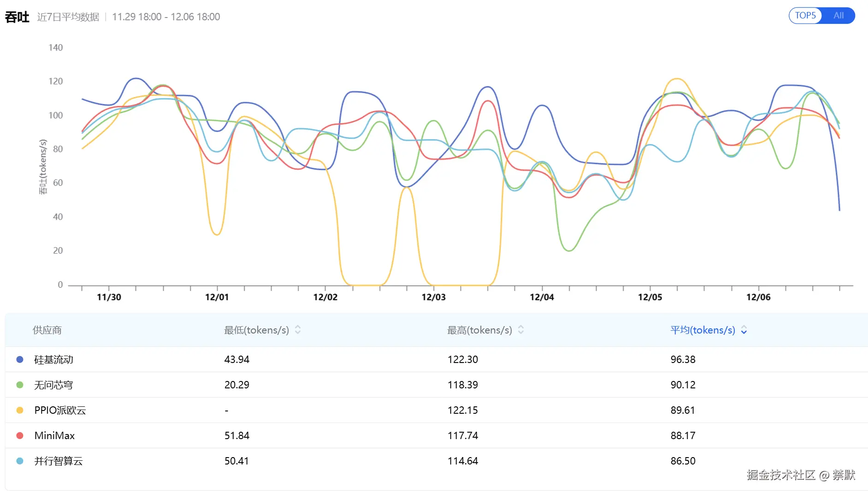Click the green dot for 无问芯穹

pos(20,385)
